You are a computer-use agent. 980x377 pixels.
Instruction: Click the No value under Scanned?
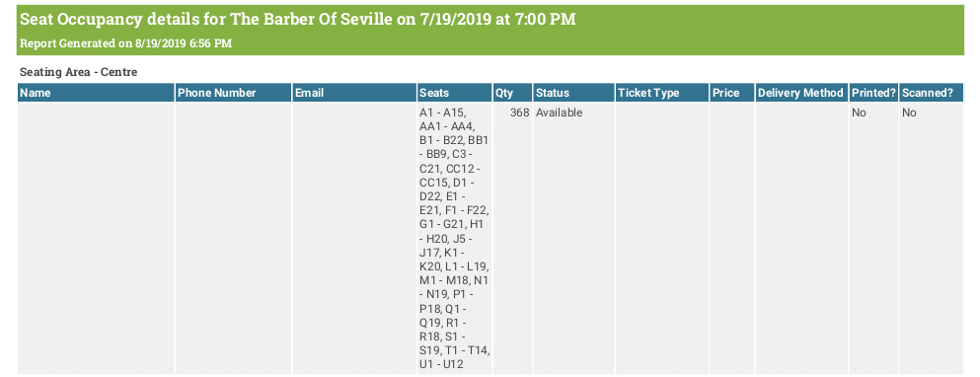pos(909,113)
